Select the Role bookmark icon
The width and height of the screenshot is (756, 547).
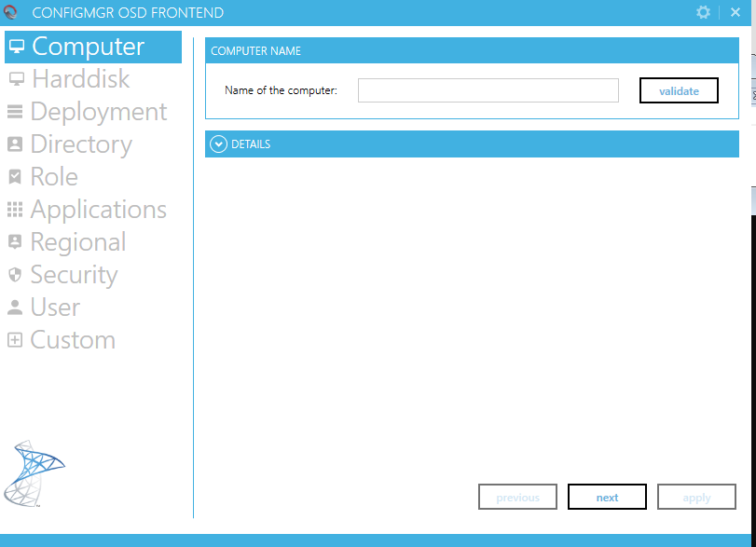click(x=14, y=176)
